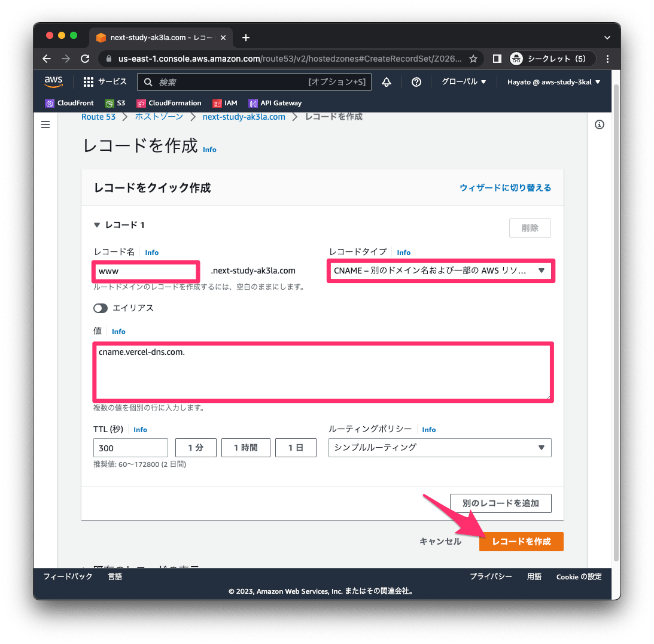Click the 削除 button
654x644 pixels.
click(x=530, y=228)
